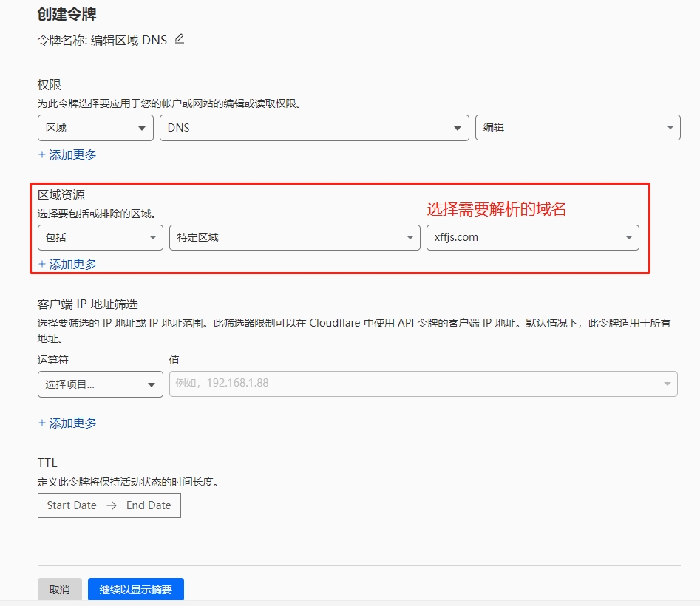Click the IP address value input field

pos(414,384)
